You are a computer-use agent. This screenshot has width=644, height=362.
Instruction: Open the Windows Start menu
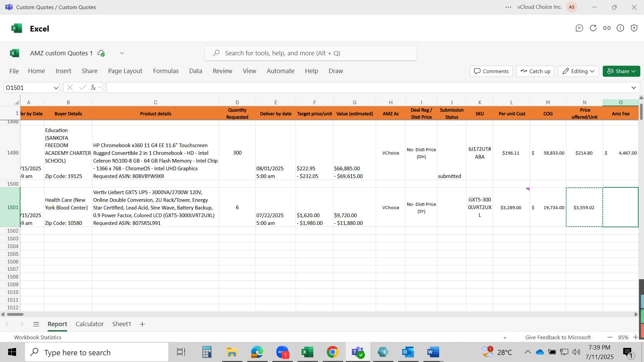pos(12,352)
